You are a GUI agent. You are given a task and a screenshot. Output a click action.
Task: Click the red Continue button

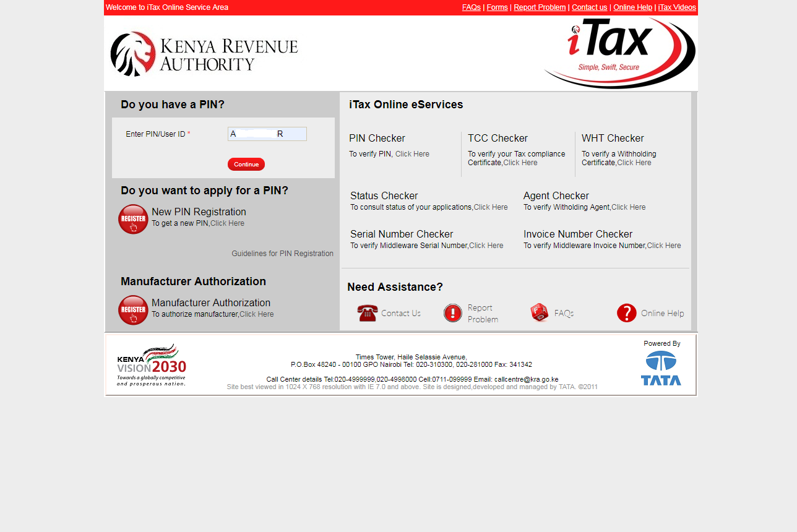click(x=246, y=164)
